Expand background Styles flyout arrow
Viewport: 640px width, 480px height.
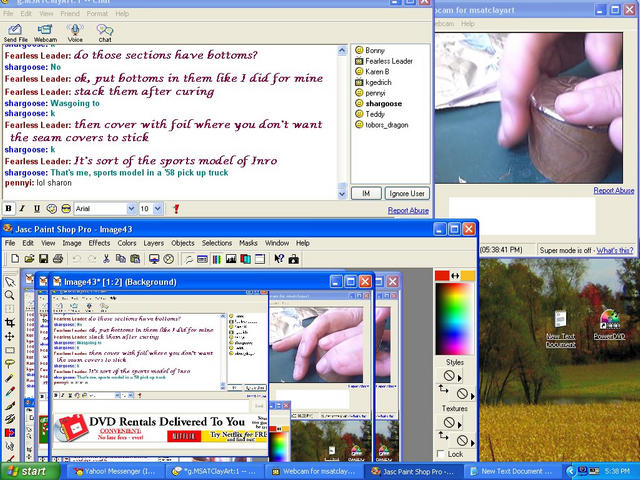point(473,396)
